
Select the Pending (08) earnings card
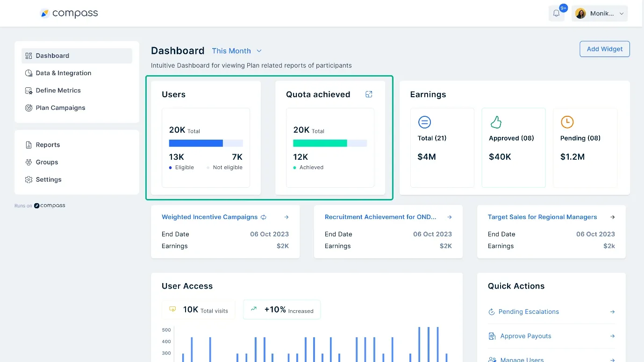point(585,148)
